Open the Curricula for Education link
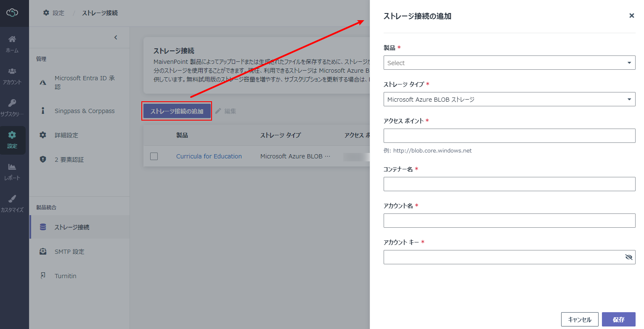644x329 pixels. click(x=209, y=156)
